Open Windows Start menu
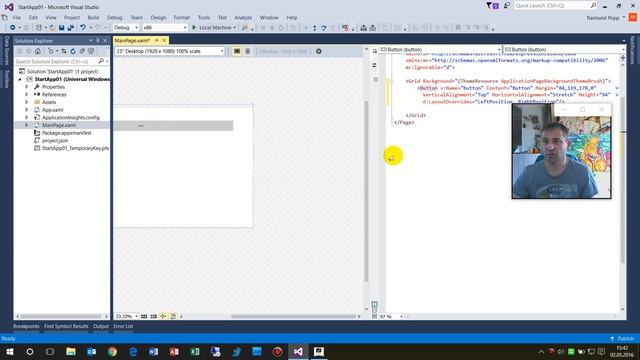The image size is (640, 360). click(x=9, y=351)
